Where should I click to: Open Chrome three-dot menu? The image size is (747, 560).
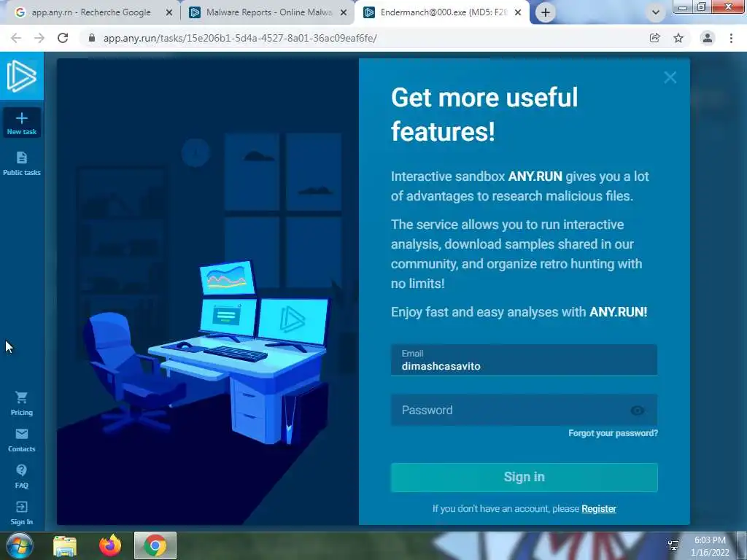tap(731, 38)
